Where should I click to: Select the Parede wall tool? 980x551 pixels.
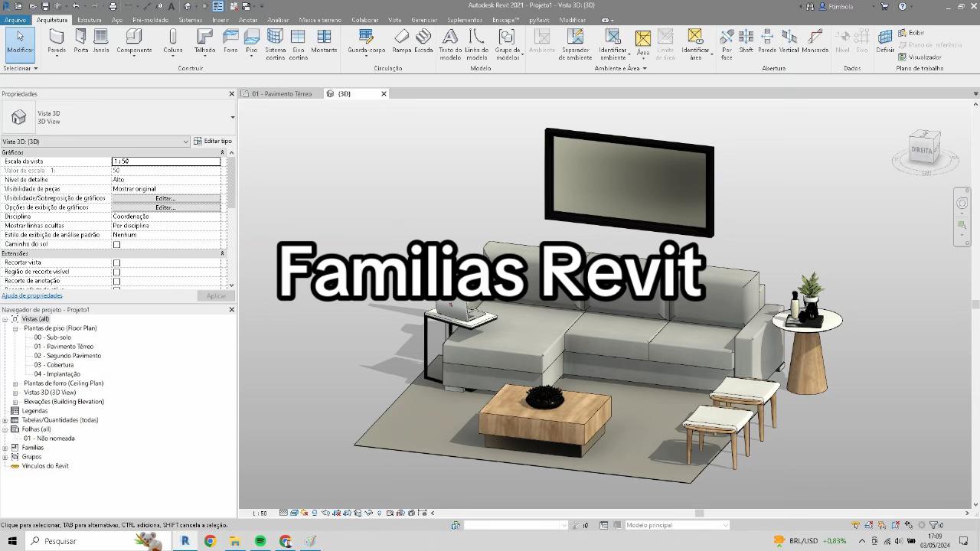point(57,41)
